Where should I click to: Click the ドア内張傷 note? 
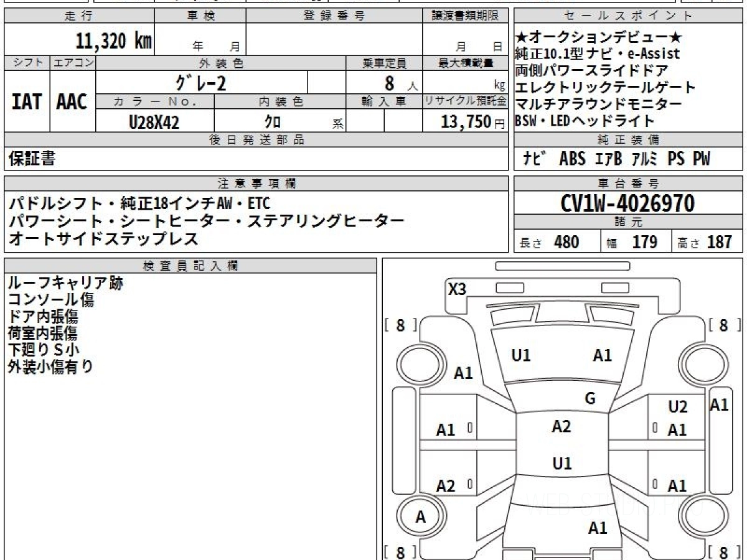43,316
